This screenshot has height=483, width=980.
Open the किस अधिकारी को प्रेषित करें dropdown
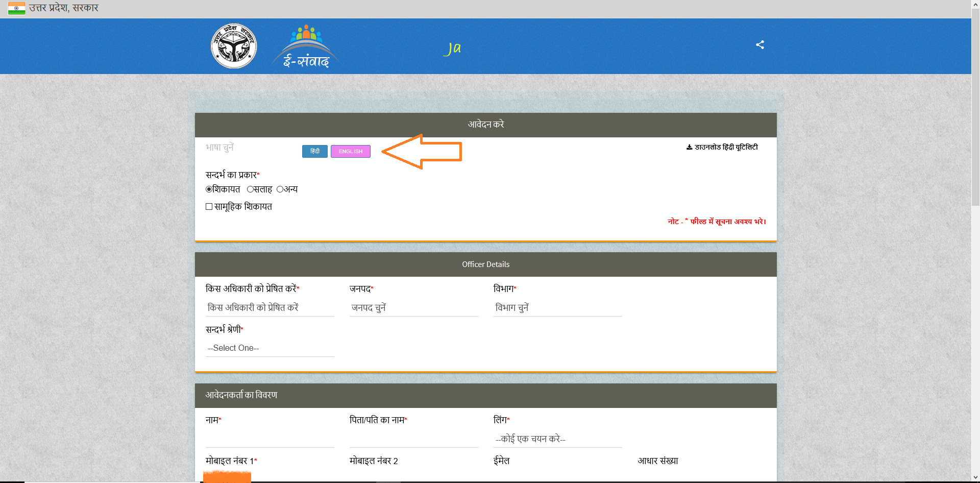[269, 307]
